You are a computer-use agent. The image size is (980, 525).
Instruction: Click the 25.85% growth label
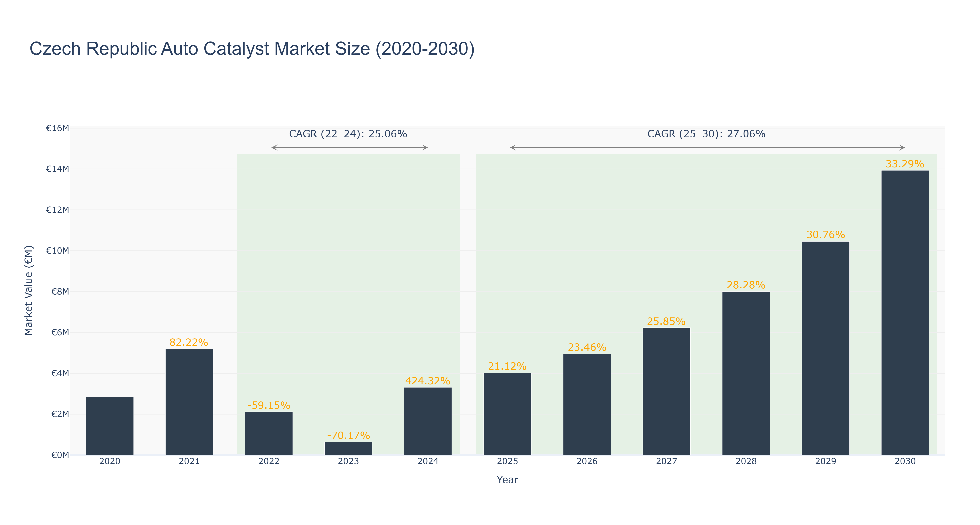pos(666,321)
